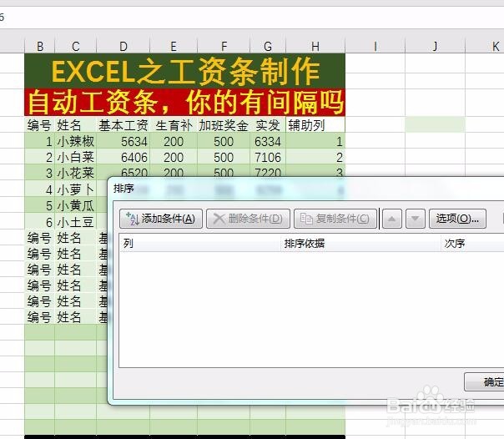Move sort condition up with arrow
Viewport: 504px width, 439px height.
click(x=391, y=219)
